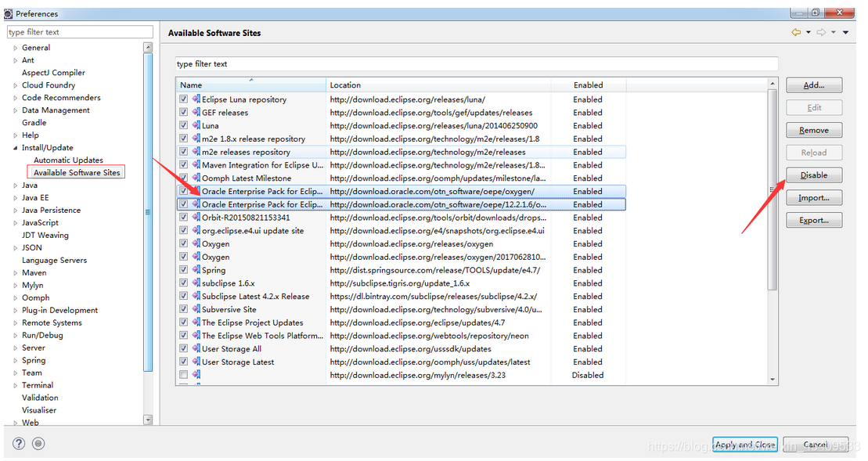Click the Add... button
This screenshot has height=461, width=868.
coord(814,85)
